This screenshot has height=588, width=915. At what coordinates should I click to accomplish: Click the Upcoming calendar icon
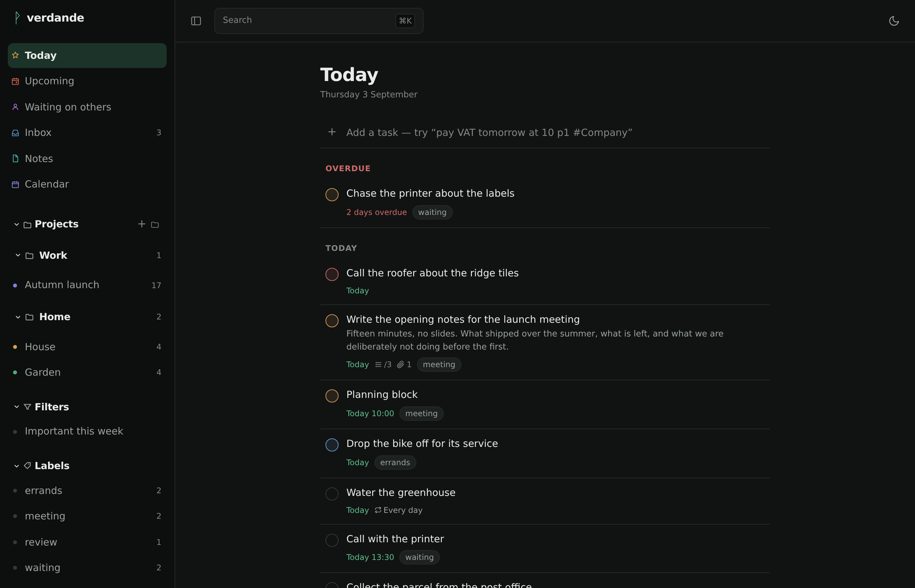tap(15, 81)
